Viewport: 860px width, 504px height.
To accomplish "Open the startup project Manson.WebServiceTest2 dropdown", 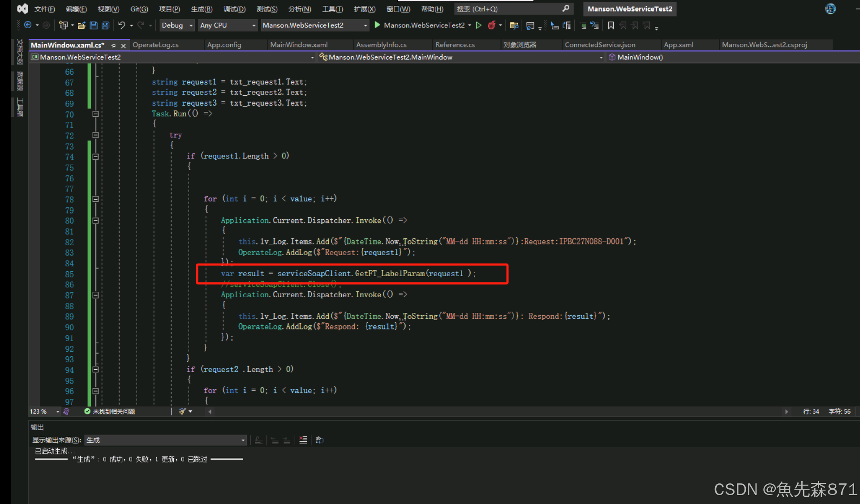I will [x=314, y=25].
